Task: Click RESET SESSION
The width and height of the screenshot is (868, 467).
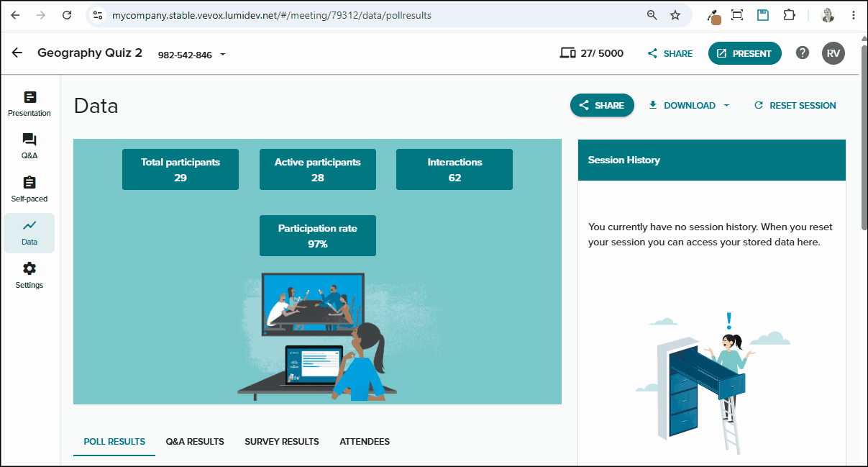Action: point(795,105)
